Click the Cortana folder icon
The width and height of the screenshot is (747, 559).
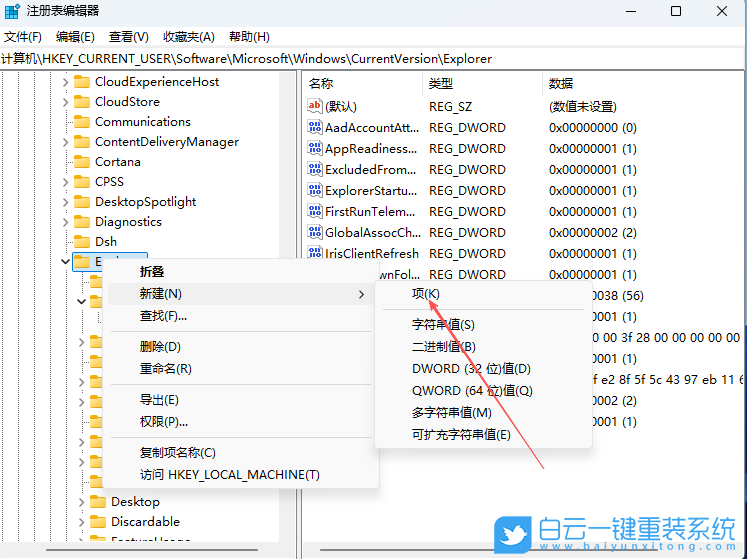point(82,162)
